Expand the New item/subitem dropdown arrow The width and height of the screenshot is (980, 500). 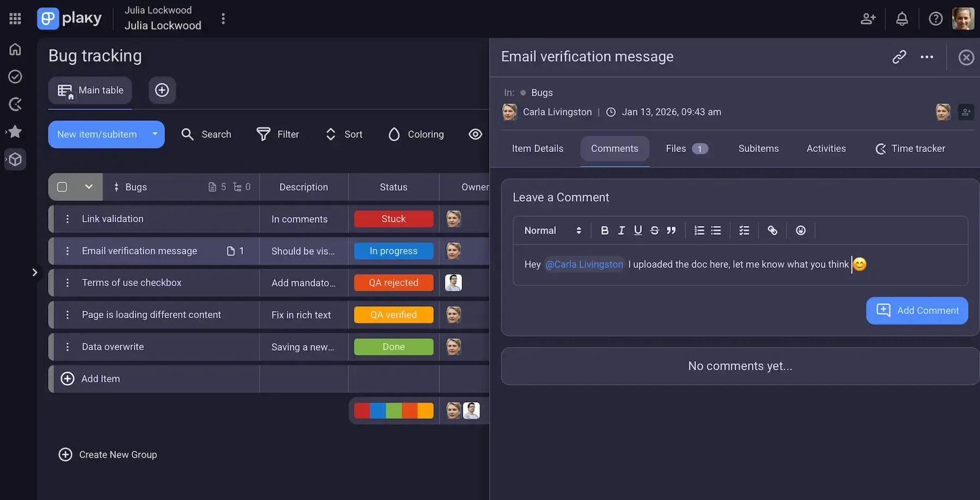155,134
